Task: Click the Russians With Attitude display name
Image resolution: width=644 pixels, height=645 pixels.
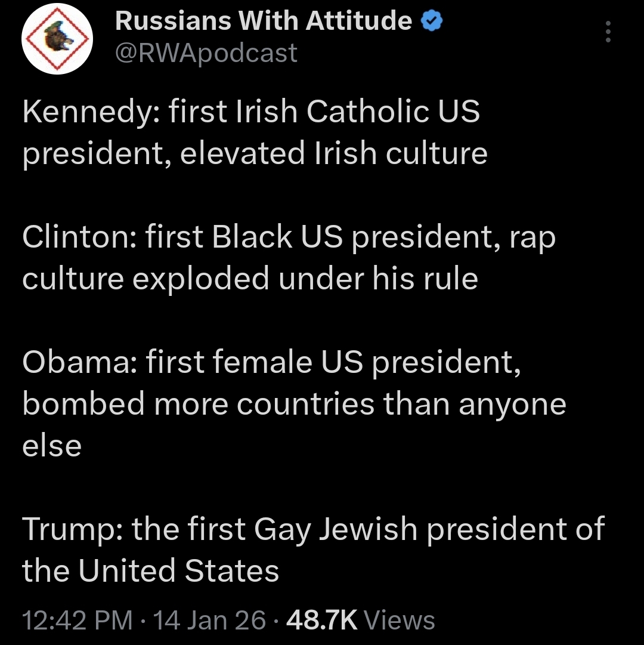Action: (263, 22)
